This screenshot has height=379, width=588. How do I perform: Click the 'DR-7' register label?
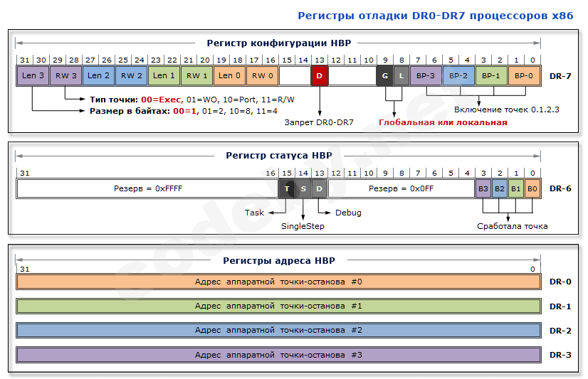560,76
